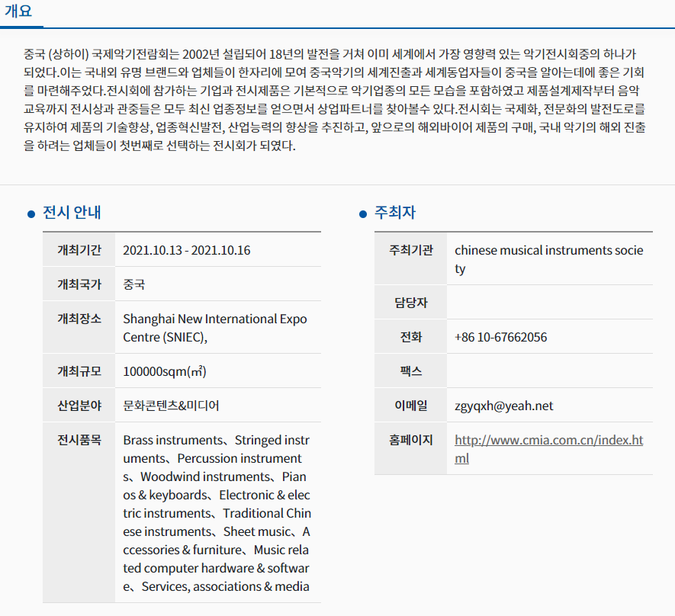The image size is (675, 616).
Task: Select email zgyqxh@yeah.net
Action: click(x=503, y=406)
